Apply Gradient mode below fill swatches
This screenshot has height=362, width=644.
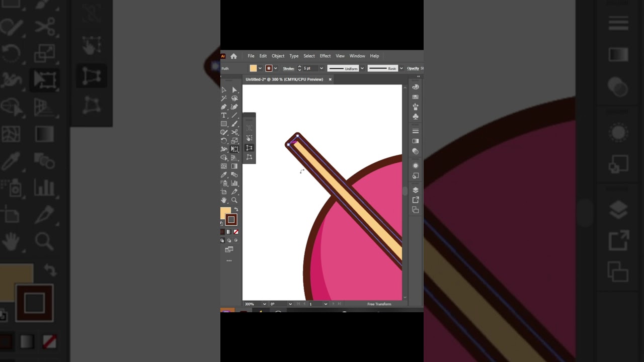[229, 232]
